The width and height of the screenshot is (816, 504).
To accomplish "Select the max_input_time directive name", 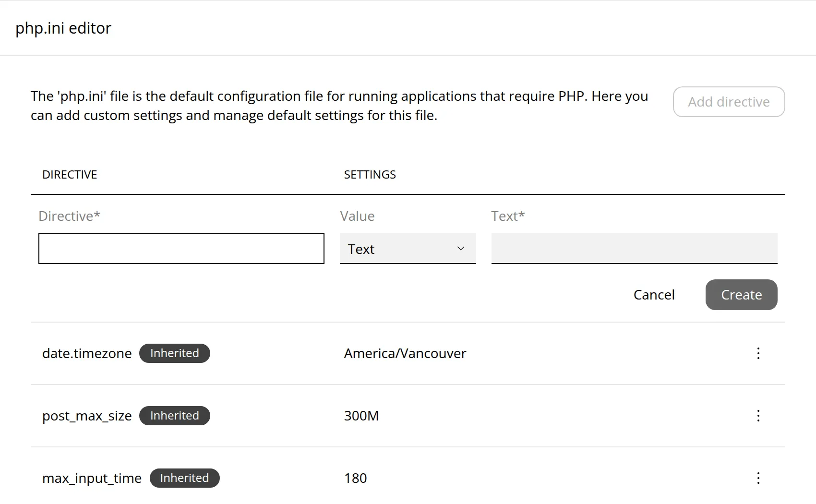I will click(x=92, y=478).
